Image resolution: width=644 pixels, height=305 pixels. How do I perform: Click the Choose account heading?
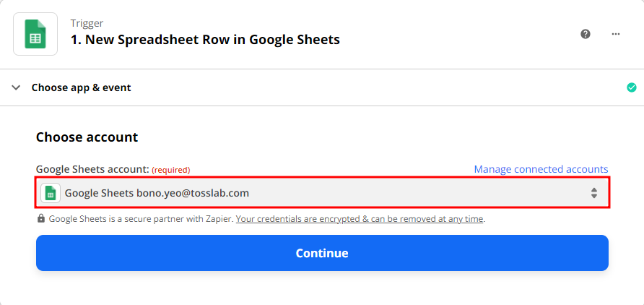tap(87, 137)
